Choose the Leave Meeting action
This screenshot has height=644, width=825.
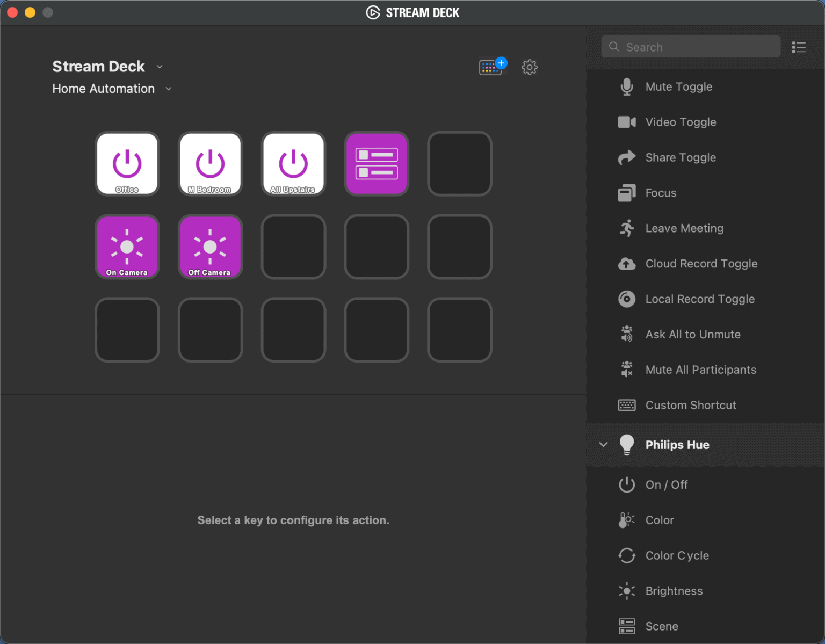coord(684,228)
